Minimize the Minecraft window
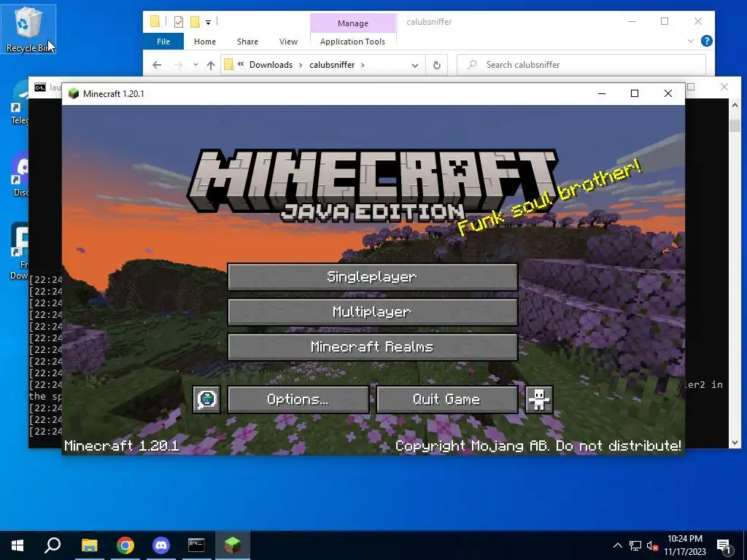This screenshot has width=747, height=560. coord(602,93)
